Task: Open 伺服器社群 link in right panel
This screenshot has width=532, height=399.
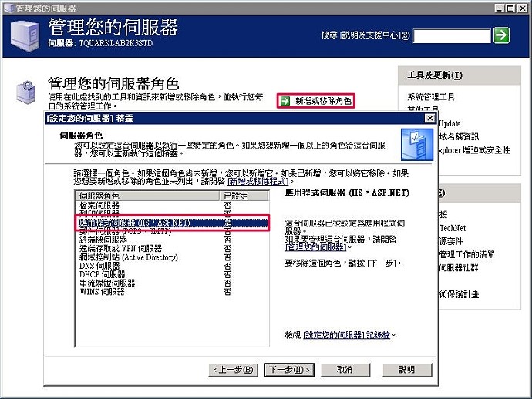Action: 459,267
